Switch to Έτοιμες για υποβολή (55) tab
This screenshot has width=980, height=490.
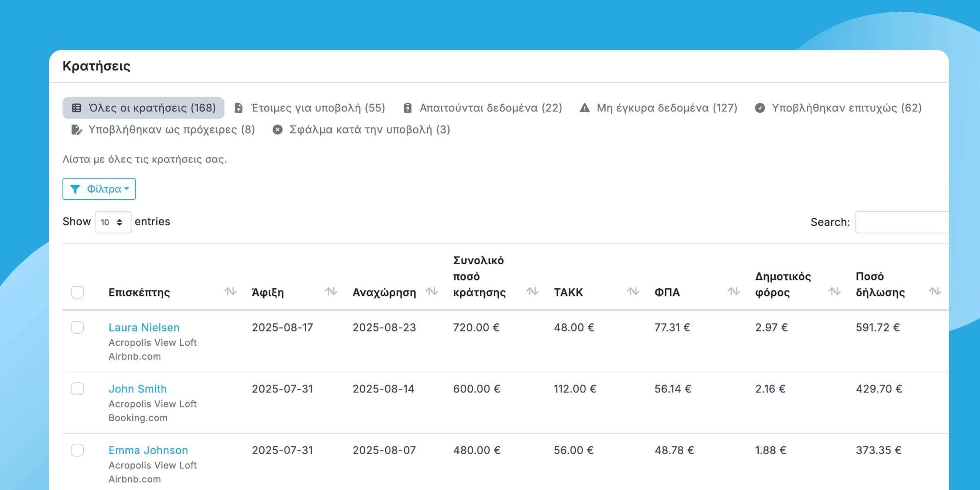pos(310,108)
